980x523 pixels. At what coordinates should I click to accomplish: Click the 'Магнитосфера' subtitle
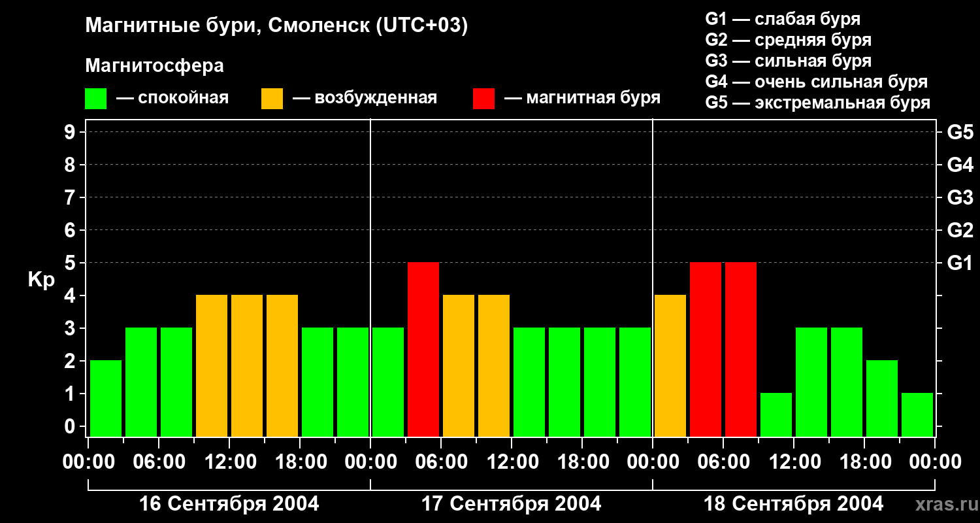(x=154, y=66)
